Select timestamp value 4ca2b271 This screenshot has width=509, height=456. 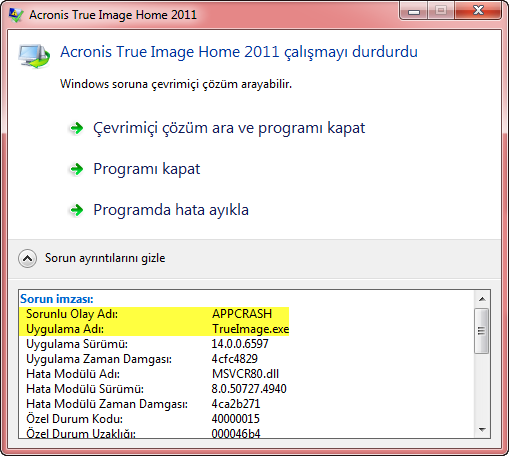[x=236, y=404]
